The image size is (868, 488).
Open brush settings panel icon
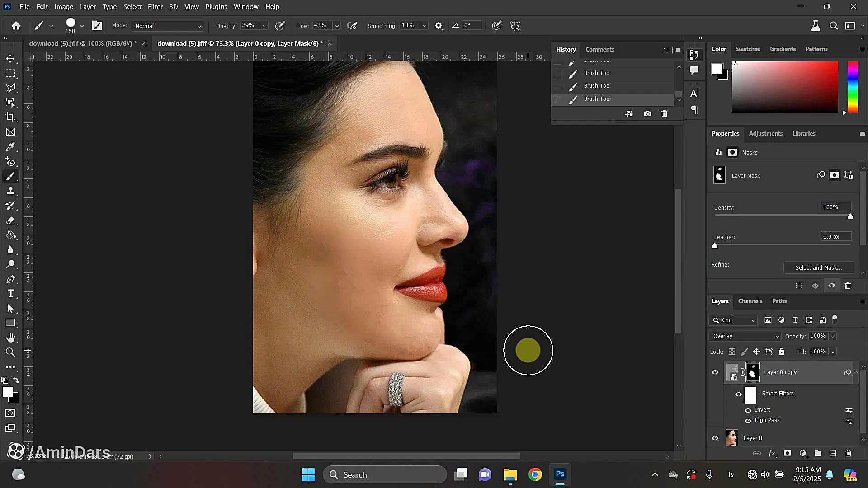tap(97, 26)
